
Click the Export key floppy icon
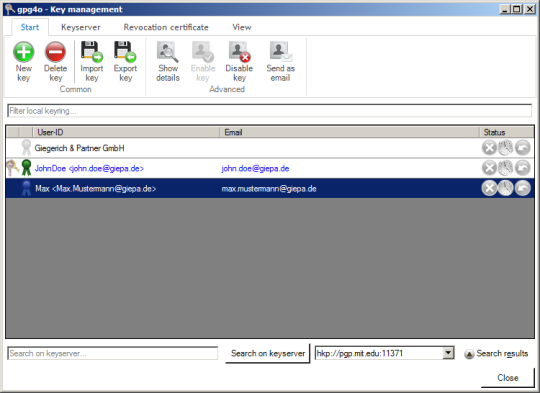click(125, 52)
